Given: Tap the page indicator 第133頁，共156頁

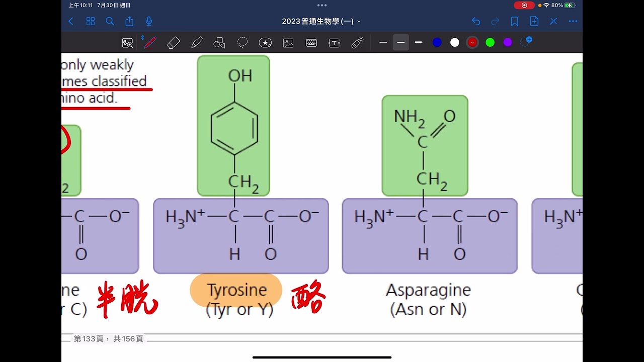Looking at the screenshot, I should pos(108,339).
